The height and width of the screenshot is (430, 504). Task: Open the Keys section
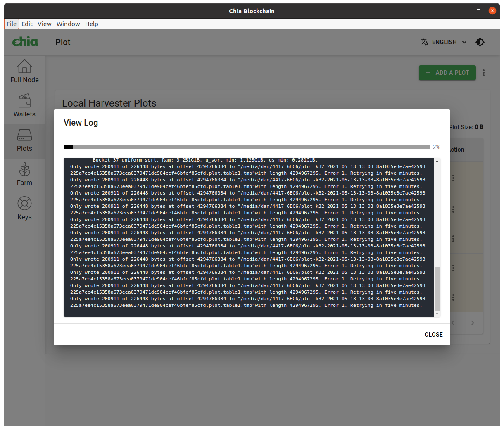click(x=24, y=209)
